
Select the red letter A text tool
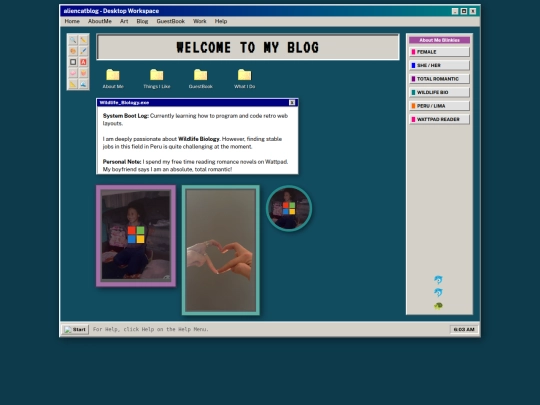click(x=83, y=62)
